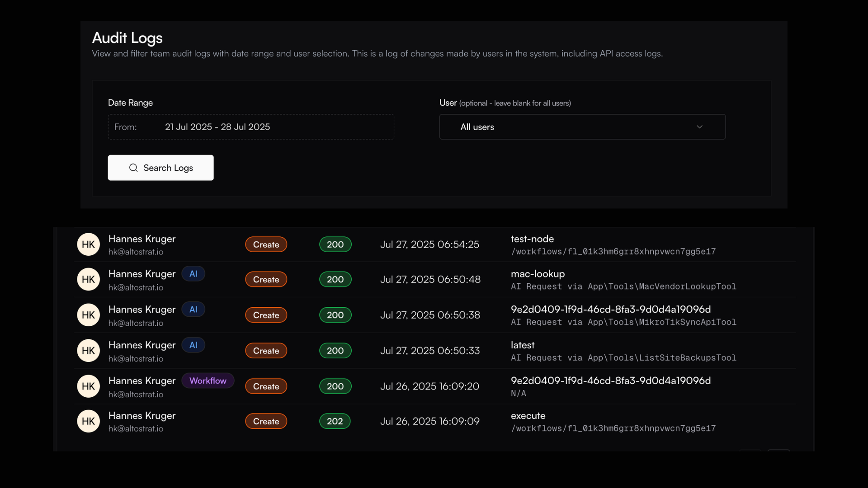Click HK avatar in test-node row
The width and height of the screenshot is (868, 488).
pos(88,244)
